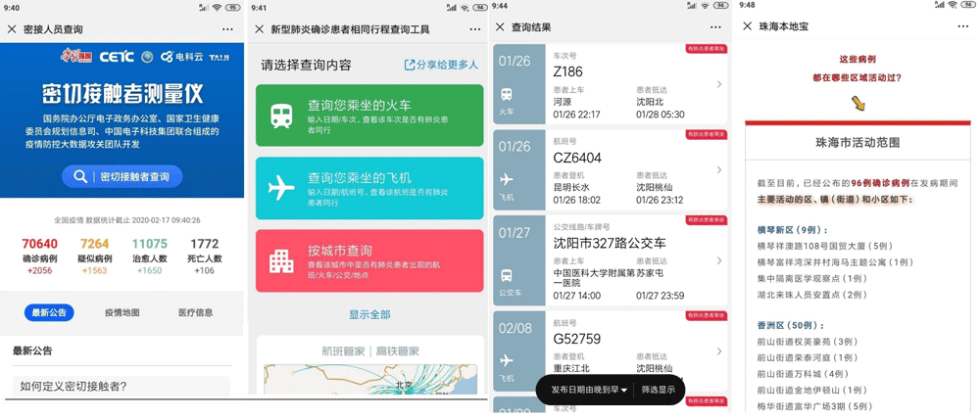Click the 珠海市活动范围 heading

pyautogui.click(x=858, y=142)
